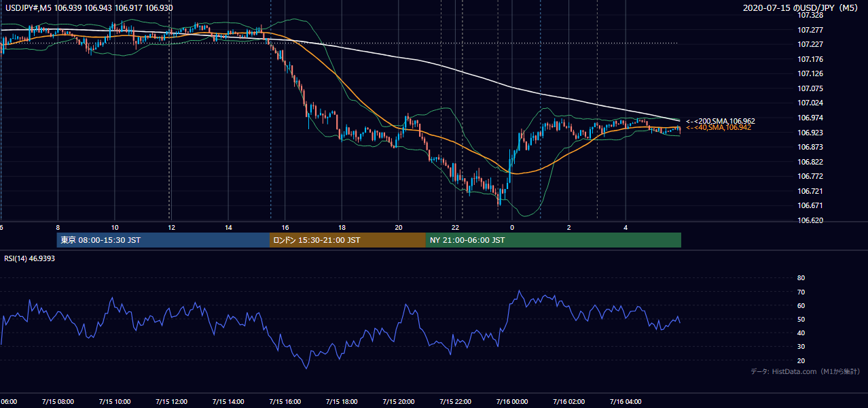868x408 pixels.
Task: Click price axis label 107.227
Action: click(810, 44)
